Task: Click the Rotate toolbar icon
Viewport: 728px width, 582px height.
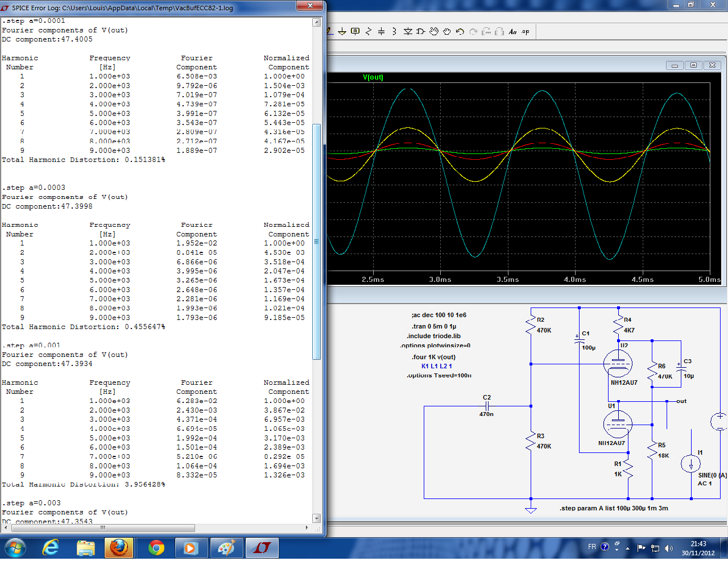Action: 486,32
